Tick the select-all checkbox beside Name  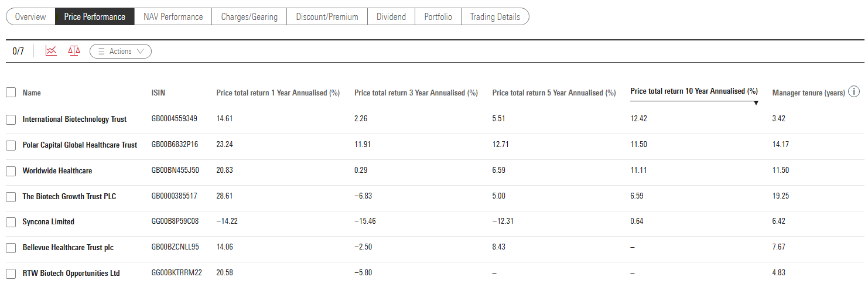click(11, 93)
